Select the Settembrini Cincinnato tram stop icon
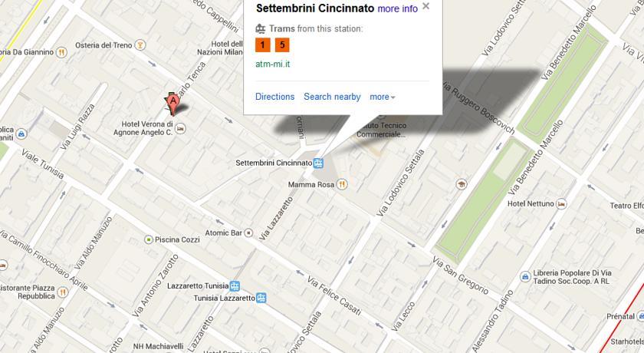Viewport: 644px width, 353px height. coord(318,163)
